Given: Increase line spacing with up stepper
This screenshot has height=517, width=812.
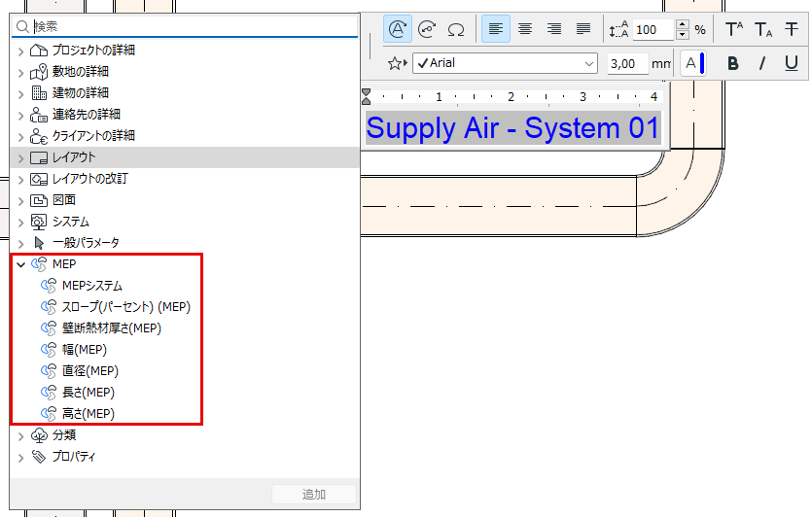Looking at the screenshot, I should tap(683, 24).
